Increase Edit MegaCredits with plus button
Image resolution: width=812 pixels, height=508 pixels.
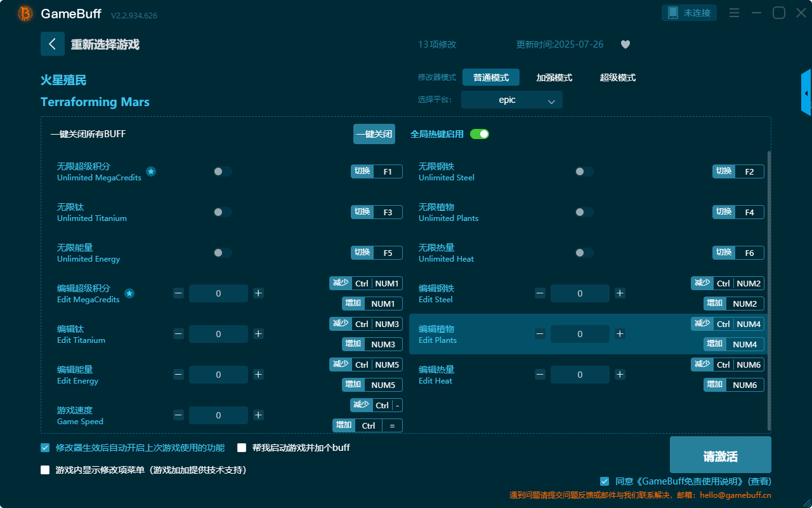click(258, 293)
